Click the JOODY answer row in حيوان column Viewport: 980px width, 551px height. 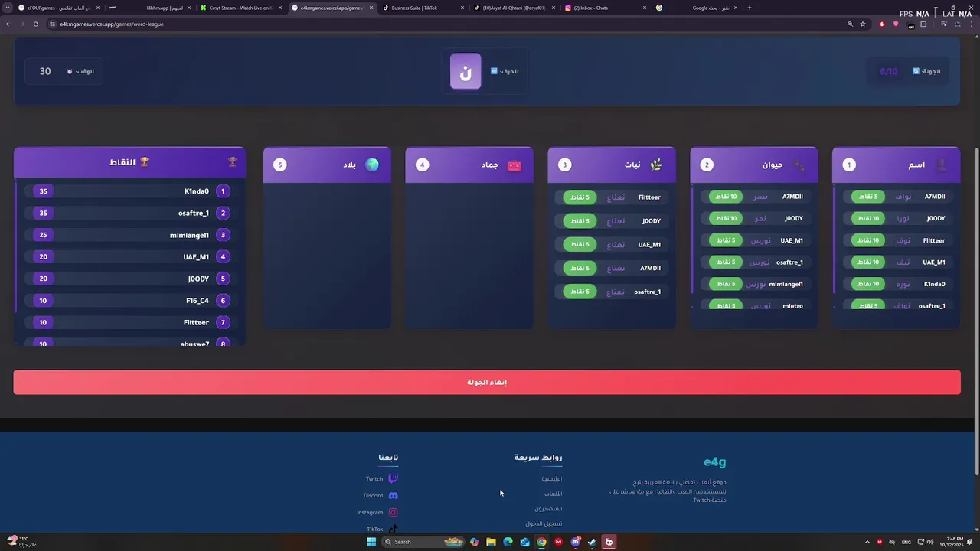tap(754, 218)
